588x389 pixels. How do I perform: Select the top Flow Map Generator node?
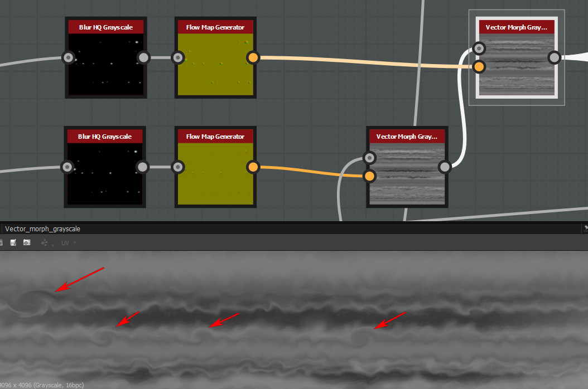(x=215, y=58)
